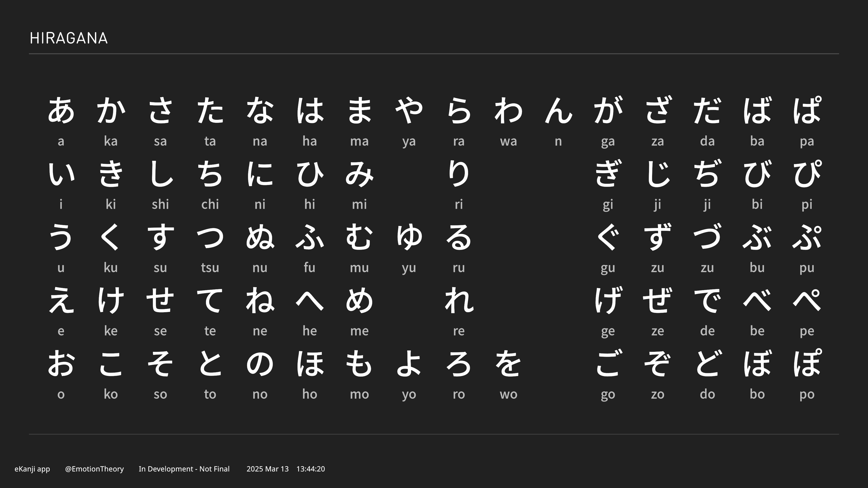Choose the が (ga) dakuten kana
Image resolution: width=868 pixels, height=488 pixels.
point(608,110)
